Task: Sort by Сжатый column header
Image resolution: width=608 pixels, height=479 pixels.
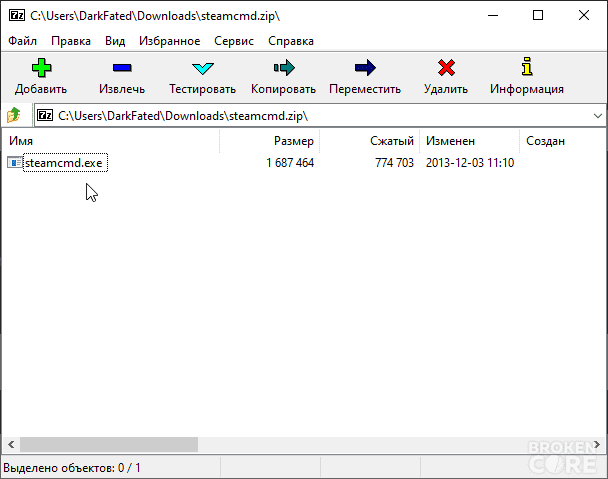Action: 370,141
